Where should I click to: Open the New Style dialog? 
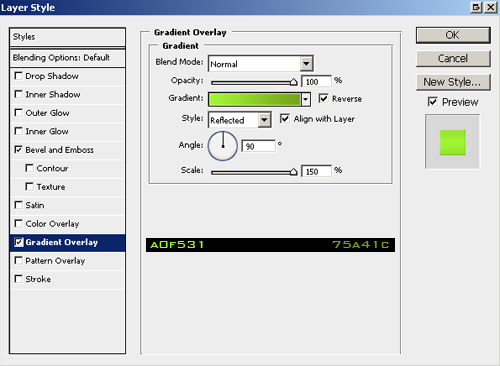point(453,82)
